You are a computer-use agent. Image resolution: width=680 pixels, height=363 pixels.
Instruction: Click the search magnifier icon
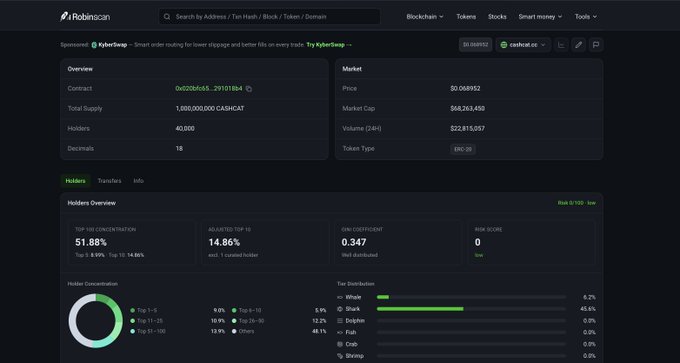167,17
